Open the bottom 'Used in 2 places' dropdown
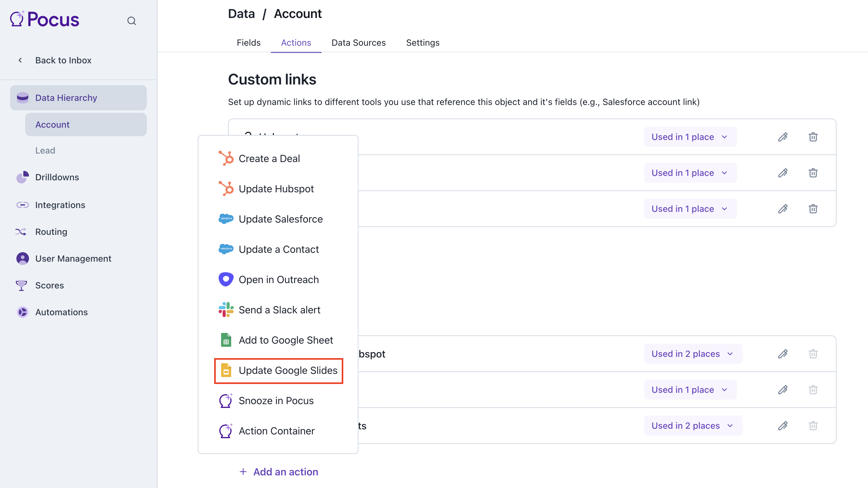Screen dimensions: 868x488 point(693,426)
